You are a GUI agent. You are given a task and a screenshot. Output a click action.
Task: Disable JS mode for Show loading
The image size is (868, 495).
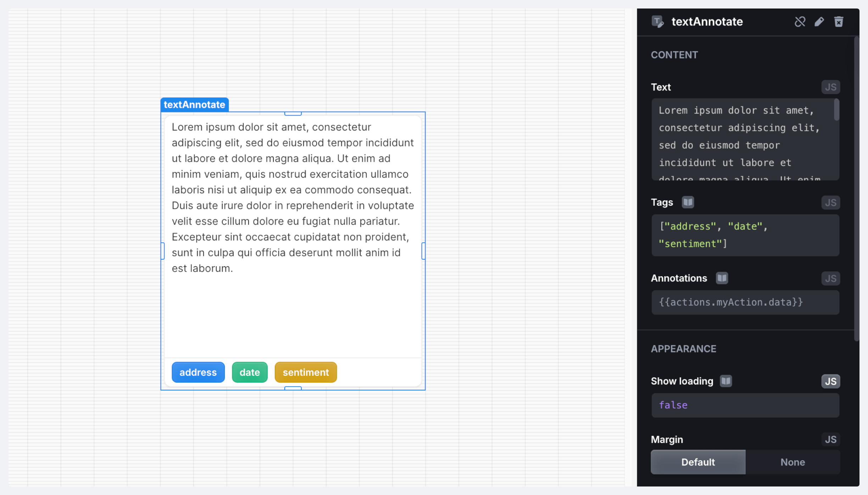830,382
